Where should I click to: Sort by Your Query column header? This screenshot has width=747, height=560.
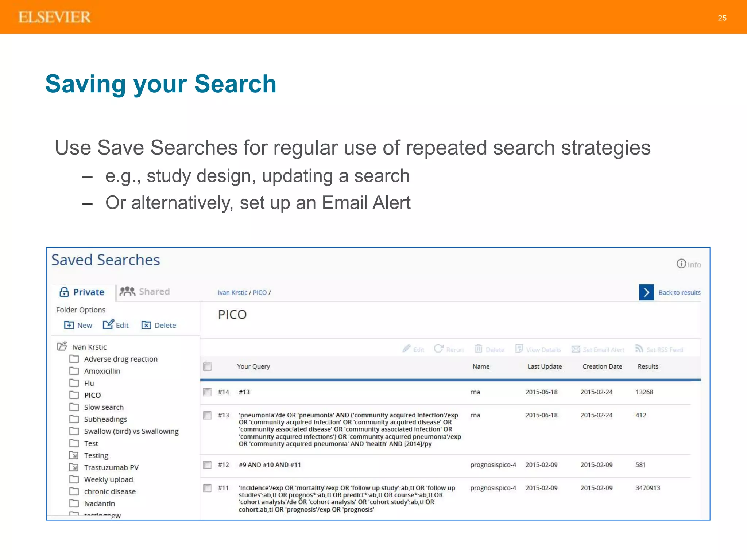253,366
